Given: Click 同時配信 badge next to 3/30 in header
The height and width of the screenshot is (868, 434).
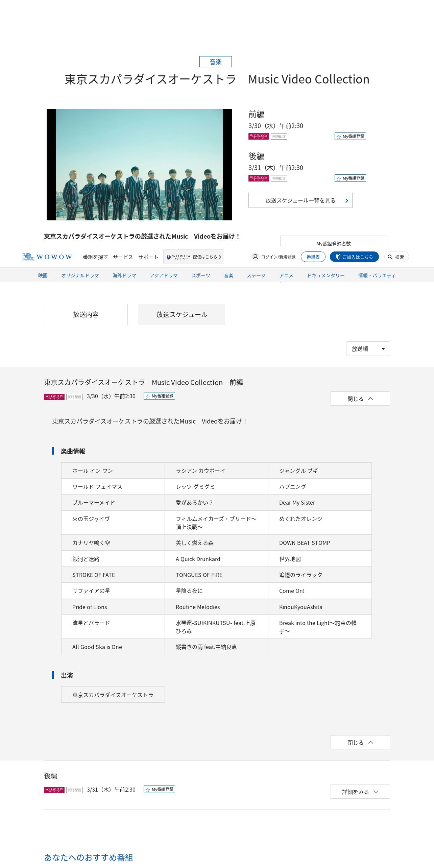Looking at the screenshot, I should (x=279, y=136).
